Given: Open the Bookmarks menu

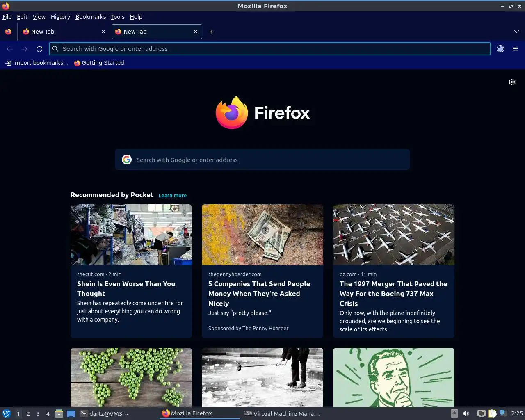Looking at the screenshot, I should (91, 17).
